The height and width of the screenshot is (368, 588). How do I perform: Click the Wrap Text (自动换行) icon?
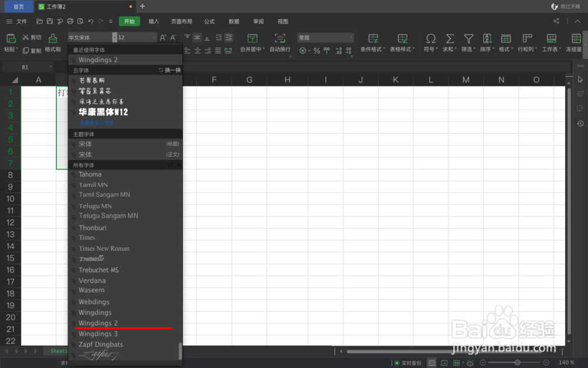click(280, 38)
